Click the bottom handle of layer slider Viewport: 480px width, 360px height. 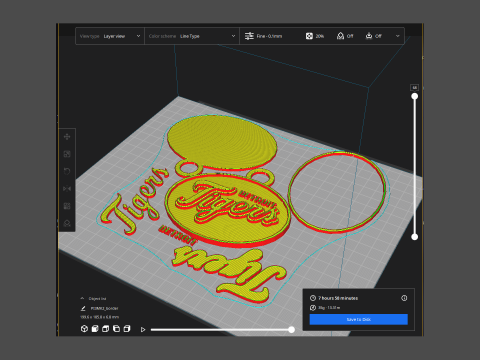tap(415, 237)
